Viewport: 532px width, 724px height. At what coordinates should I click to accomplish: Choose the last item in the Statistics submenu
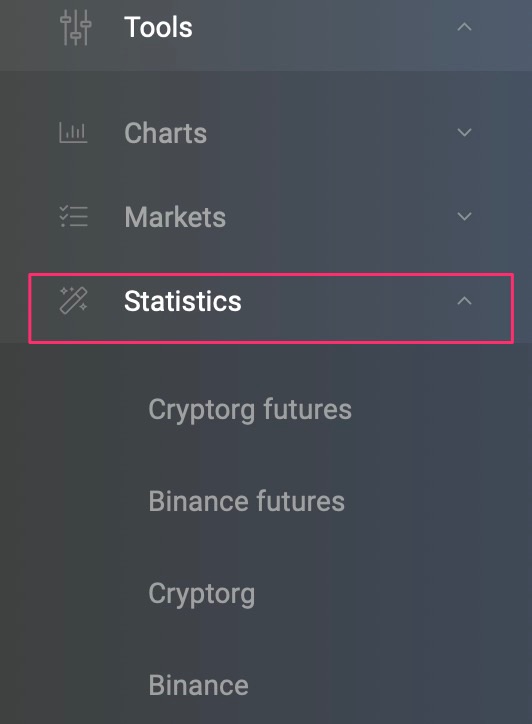[199, 685]
